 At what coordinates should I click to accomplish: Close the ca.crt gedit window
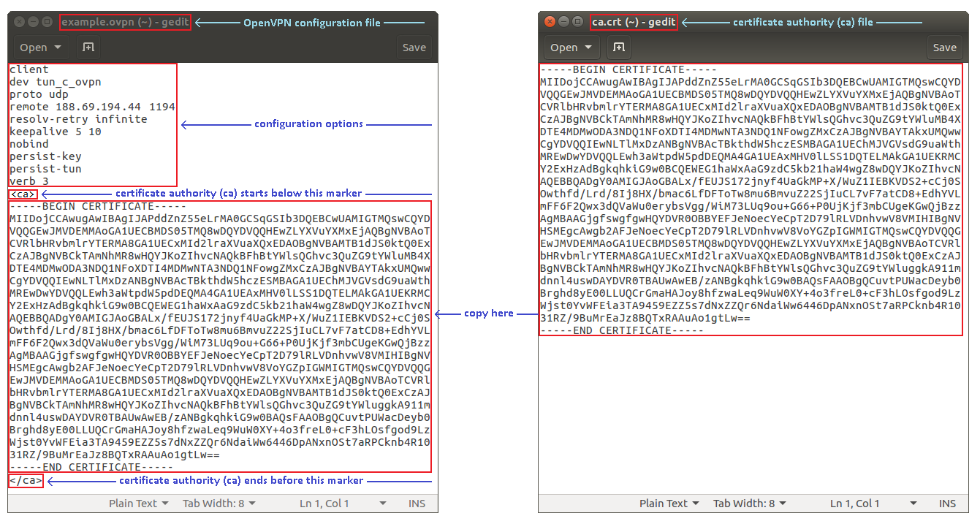[550, 23]
